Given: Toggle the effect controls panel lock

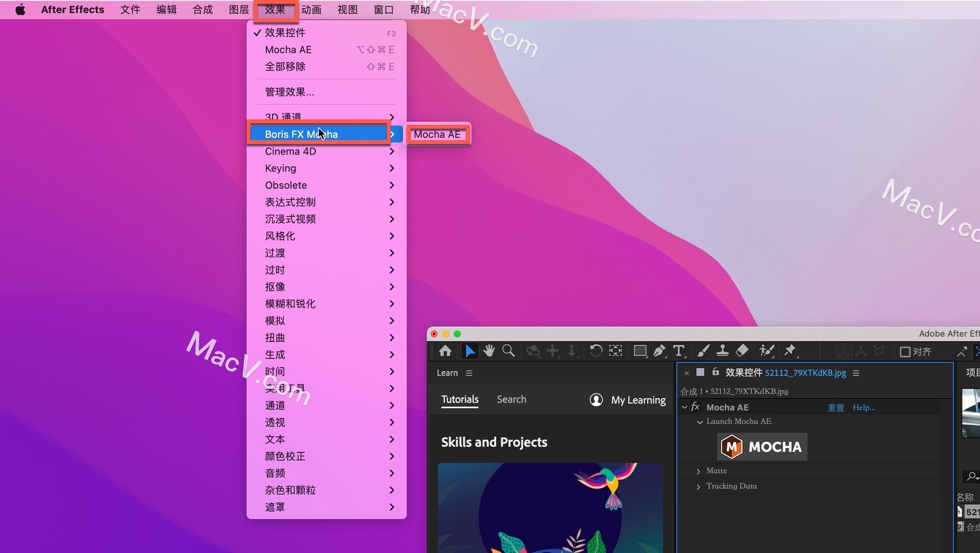Looking at the screenshot, I should [x=716, y=372].
